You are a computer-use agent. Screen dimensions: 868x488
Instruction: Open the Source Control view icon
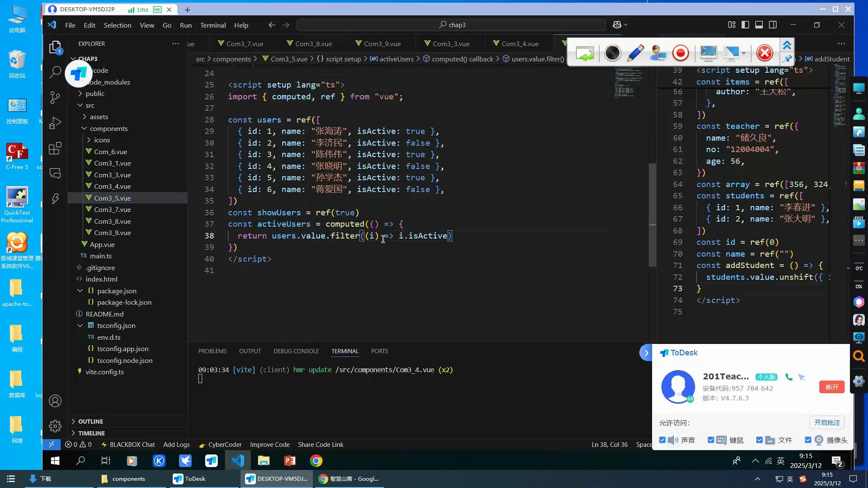click(x=55, y=97)
